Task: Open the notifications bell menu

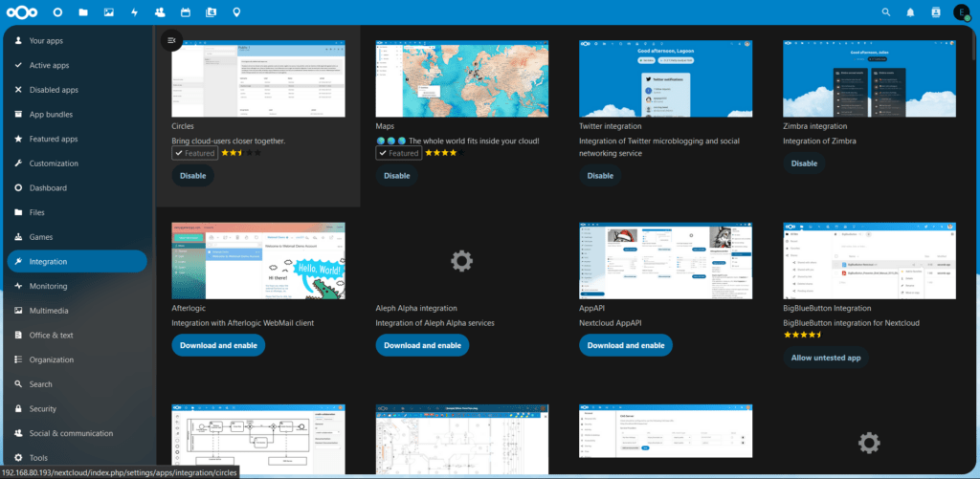Action: pyautogui.click(x=910, y=12)
